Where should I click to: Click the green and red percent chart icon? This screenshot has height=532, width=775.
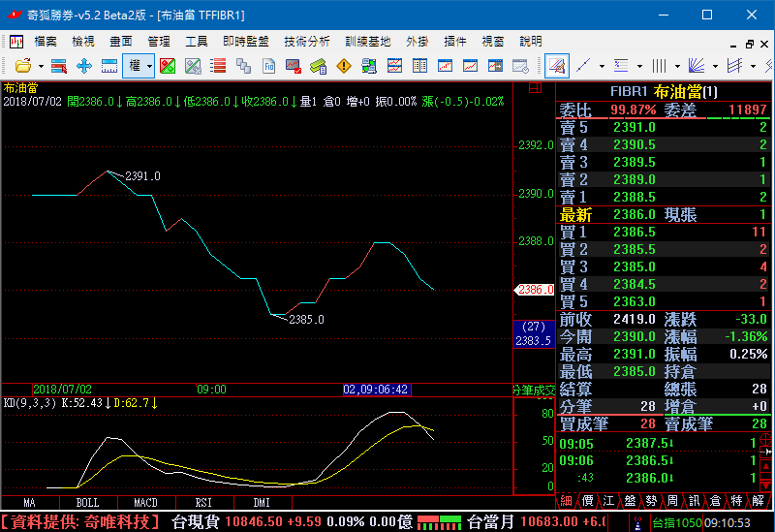168,66
